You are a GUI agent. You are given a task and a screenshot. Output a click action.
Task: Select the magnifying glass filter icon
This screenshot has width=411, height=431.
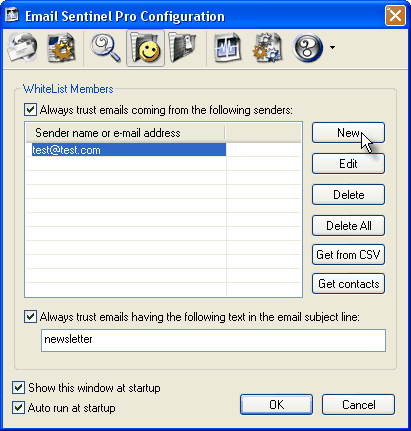pos(106,48)
